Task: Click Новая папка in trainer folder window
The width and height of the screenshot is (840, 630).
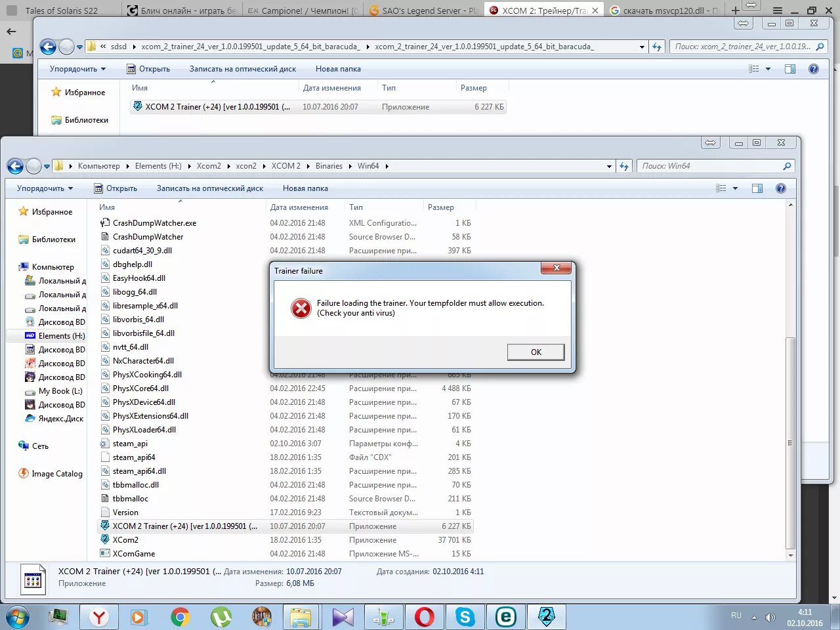Action: [x=338, y=69]
